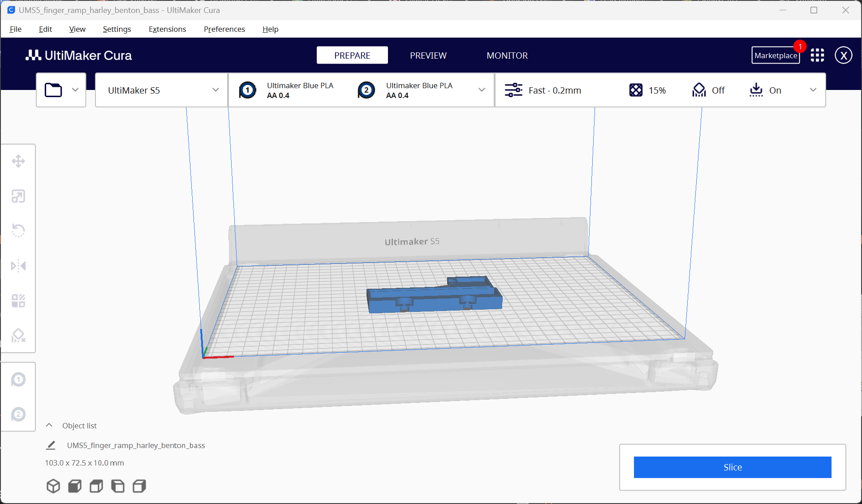
Task: Click the support Off icon
Action: pyautogui.click(x=699, y=90)
